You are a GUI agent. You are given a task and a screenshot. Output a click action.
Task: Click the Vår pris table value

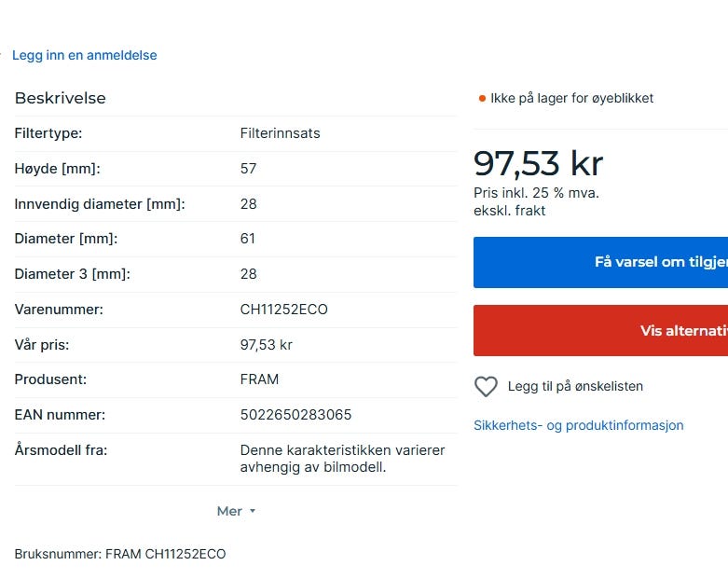266,345
